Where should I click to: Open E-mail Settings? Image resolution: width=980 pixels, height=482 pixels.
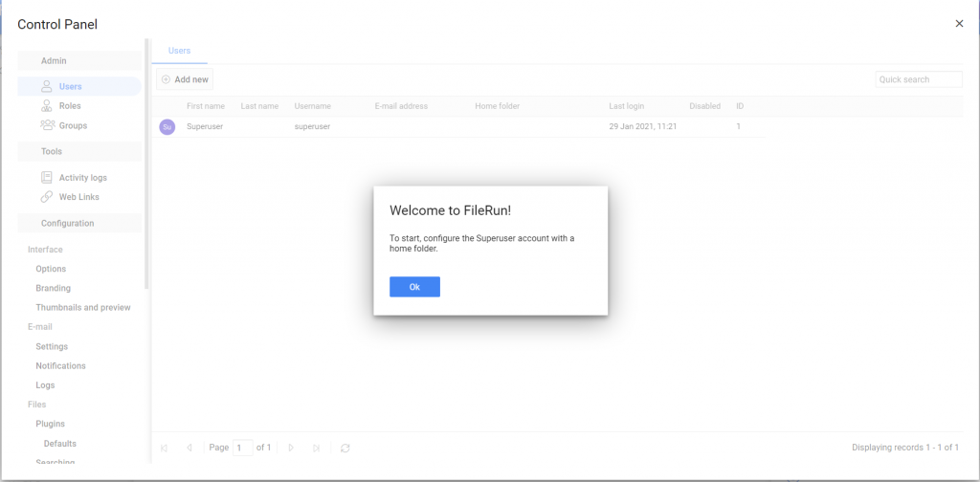coord(52,346)
